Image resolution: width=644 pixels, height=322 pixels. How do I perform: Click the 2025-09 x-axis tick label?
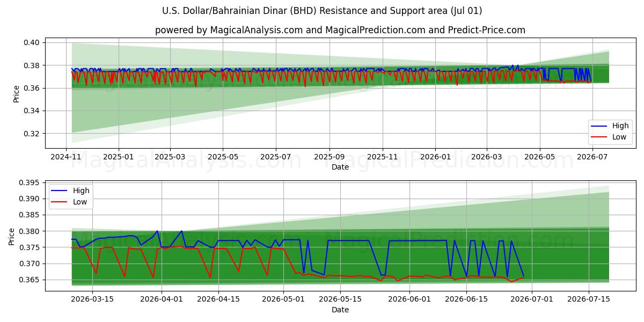pos(329,157)
